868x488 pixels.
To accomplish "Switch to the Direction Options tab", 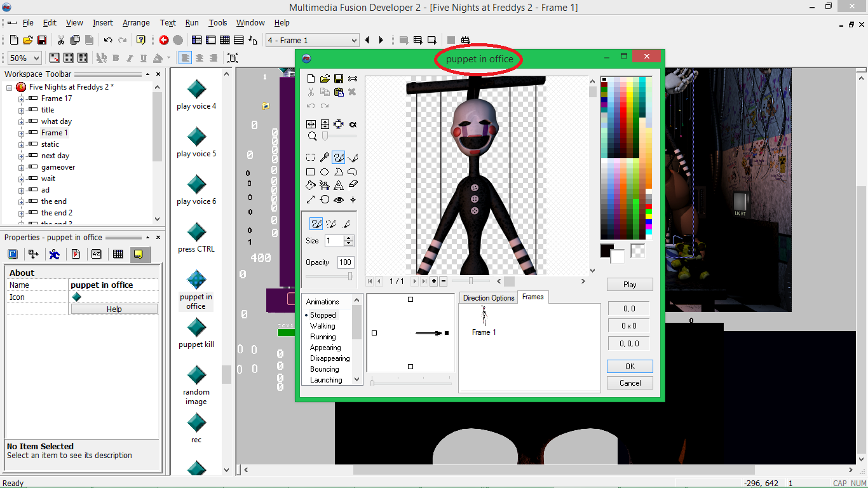I will [489, 298].
